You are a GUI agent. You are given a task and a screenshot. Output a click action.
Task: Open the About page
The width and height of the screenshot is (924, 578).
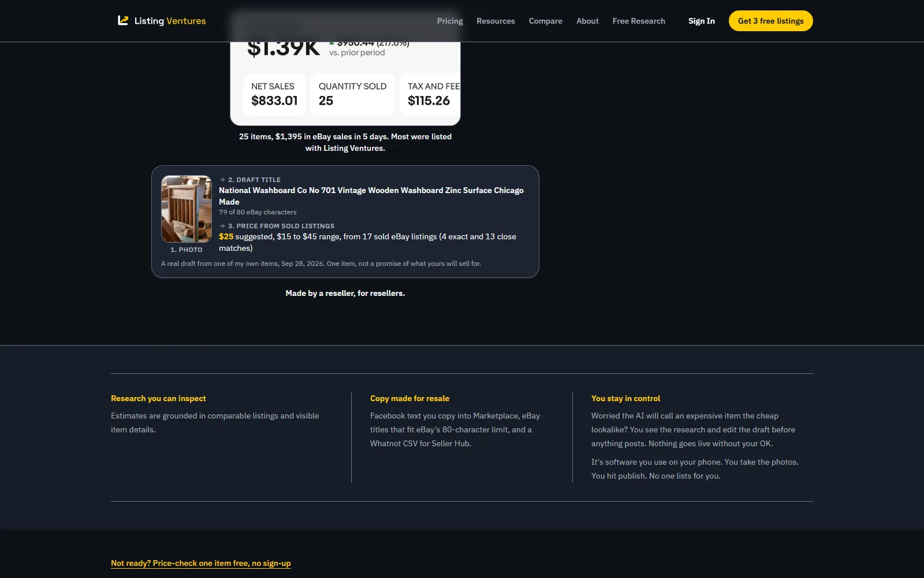click(x=587, y=21)
